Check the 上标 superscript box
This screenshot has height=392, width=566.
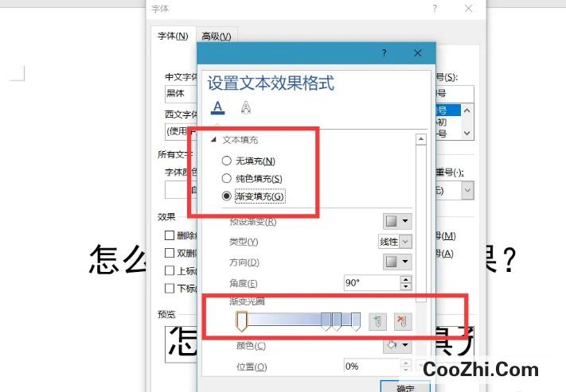(170, 270)
